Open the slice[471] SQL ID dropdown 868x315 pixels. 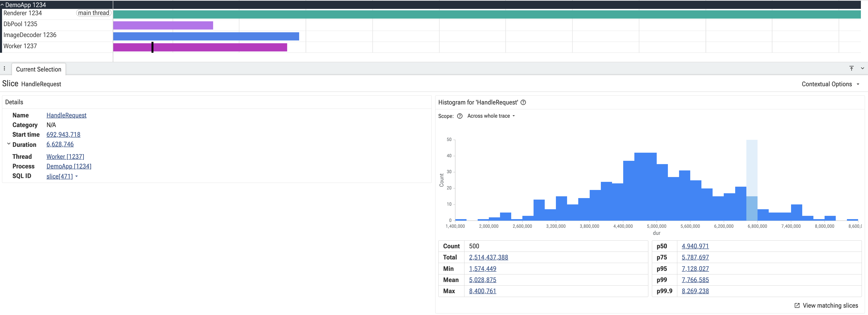point(62,176)
